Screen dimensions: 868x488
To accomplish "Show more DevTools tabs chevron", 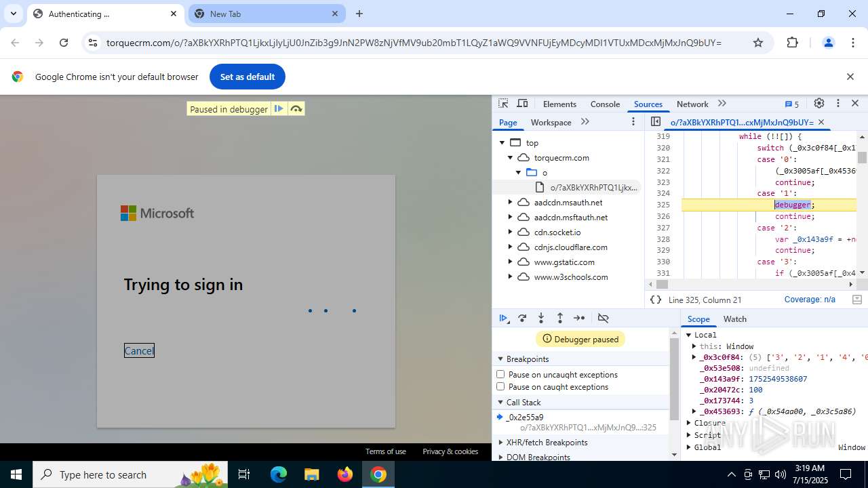I will point(722,104).
